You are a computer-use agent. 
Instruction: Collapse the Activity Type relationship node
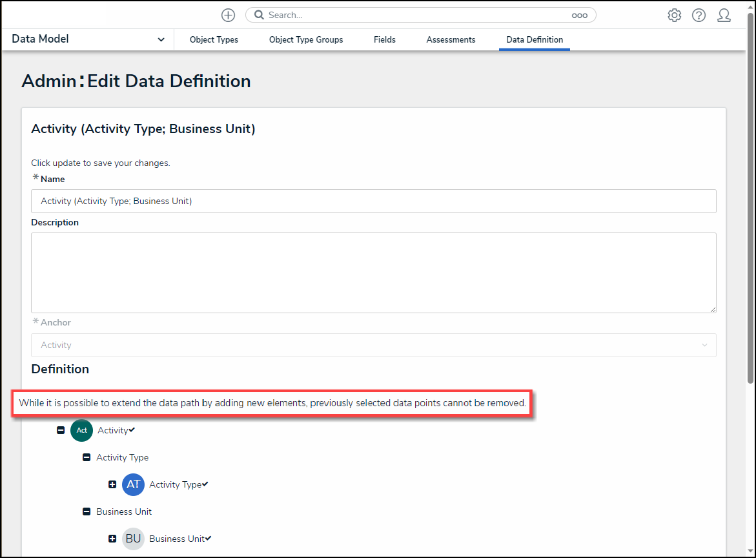[87, 457]
